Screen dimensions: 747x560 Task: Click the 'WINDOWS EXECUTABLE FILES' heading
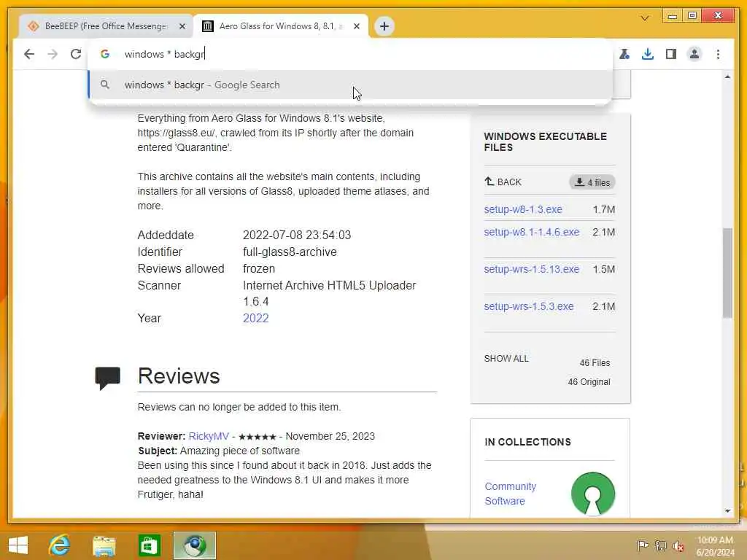(x=545, y=142)
